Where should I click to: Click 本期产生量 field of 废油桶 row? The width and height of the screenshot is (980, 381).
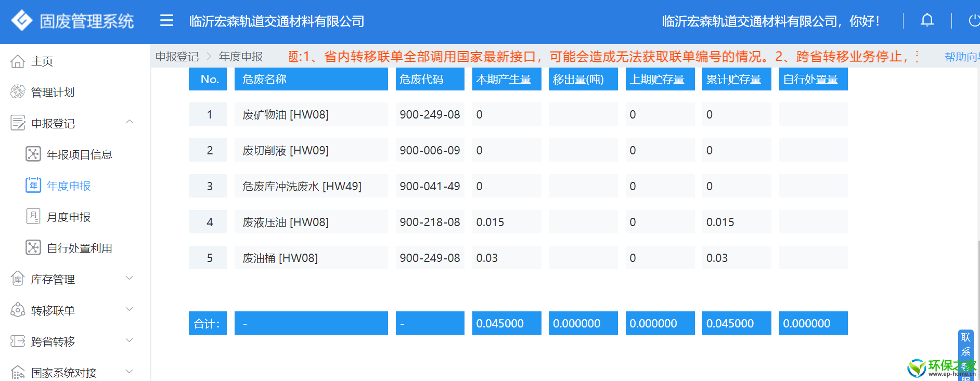click(x=506, y=258)
